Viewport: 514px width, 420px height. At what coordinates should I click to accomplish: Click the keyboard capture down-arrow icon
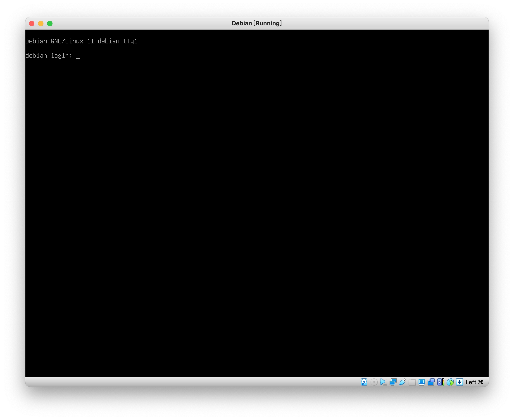tap(459, 382)
